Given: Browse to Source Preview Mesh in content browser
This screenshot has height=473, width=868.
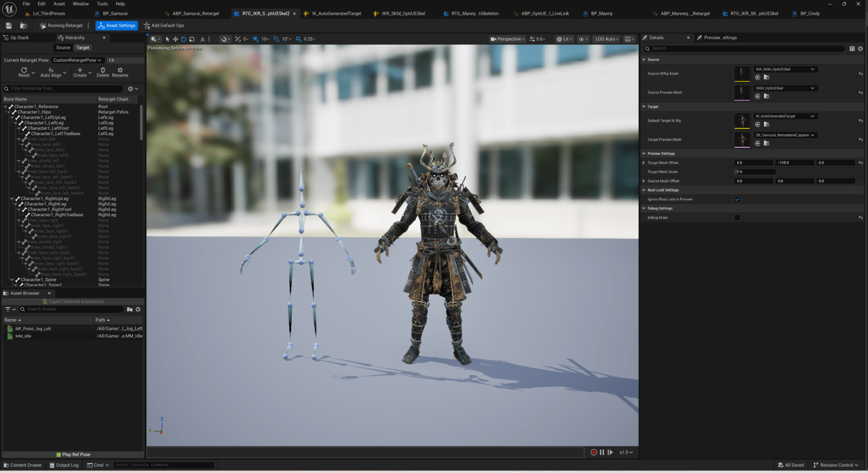Looking at the screenshot, I should point(766,96).
